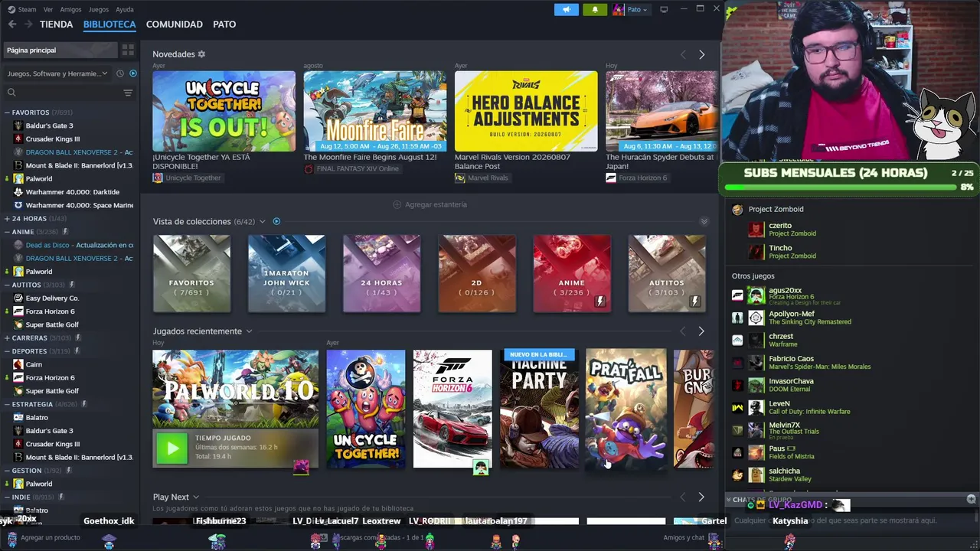This screenshot has width=980, height=551.
Task: Open the 1MARATON JOHN WICK collection card
Action: 286,273
